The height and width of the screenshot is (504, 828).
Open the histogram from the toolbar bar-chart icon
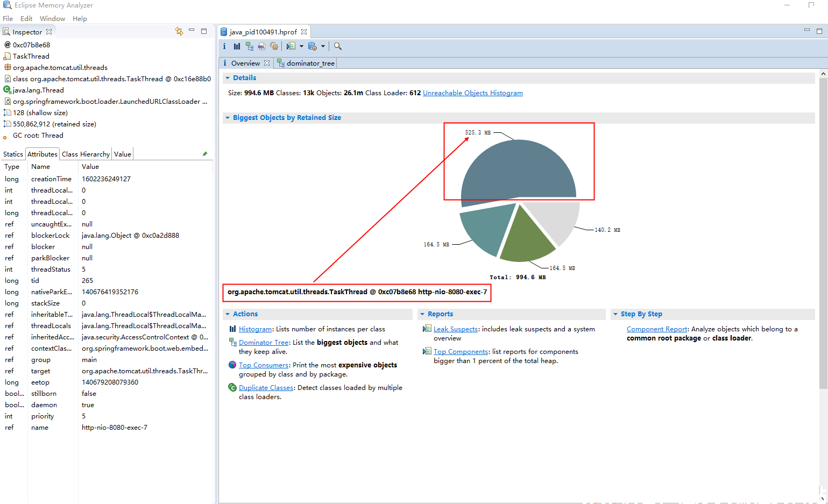(x=237, y=46)
